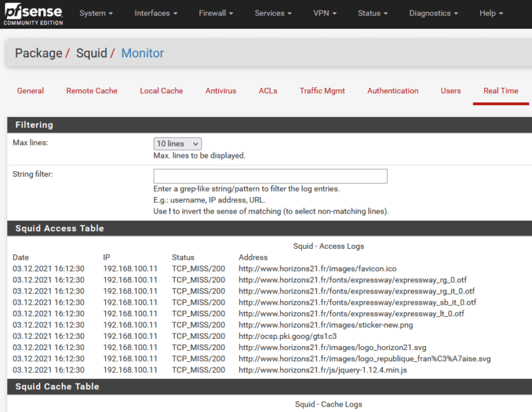Open the Status dropdown
This screenshot has height=412, width=532.
(x=373, y=13)
